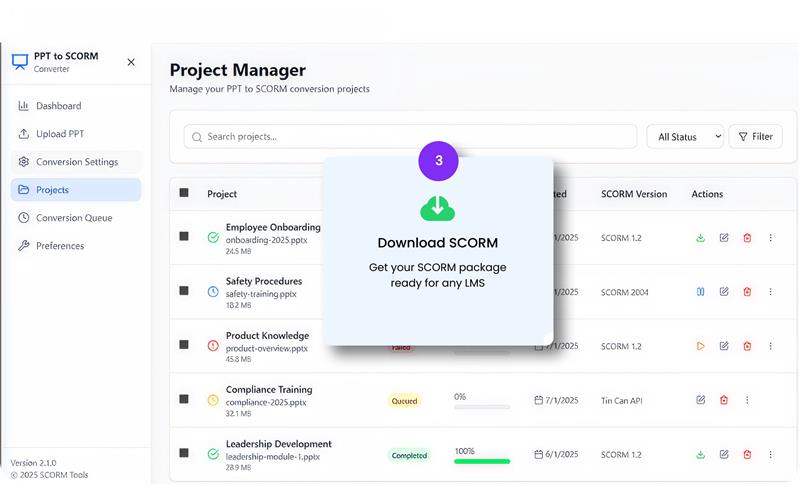Click the Leadership Development download icon
Viewport: 800px width, 485px height.
pyautogui.click(x=700, y=454)
